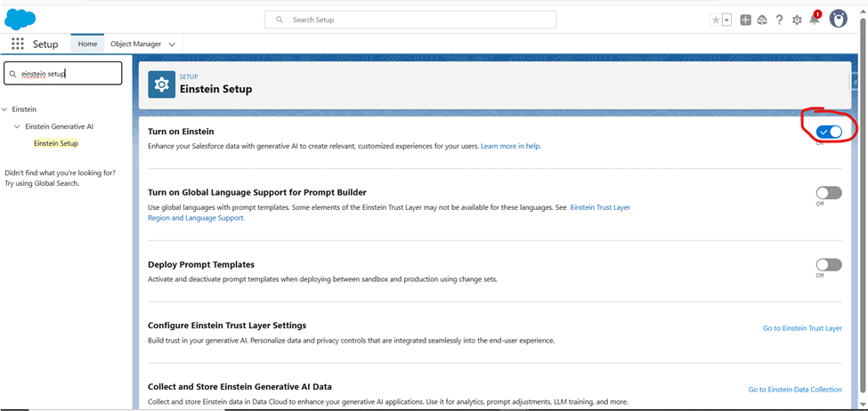The width and height of the screenshot is (868, 411).
Task: Click Go to Einstein Trust Layer
Action: tap(802, 328)
